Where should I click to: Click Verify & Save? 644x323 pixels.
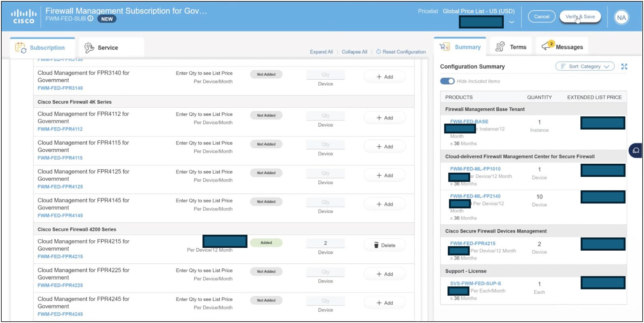[x=580, y=17]
